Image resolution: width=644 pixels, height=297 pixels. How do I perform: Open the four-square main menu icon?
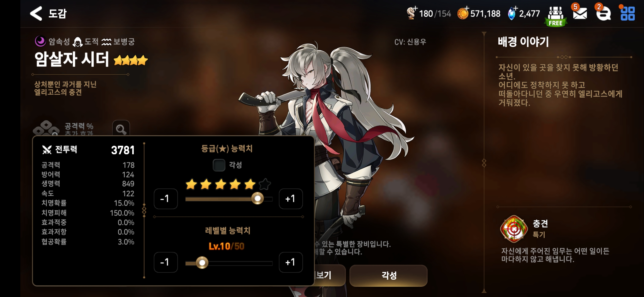[627, 13]
